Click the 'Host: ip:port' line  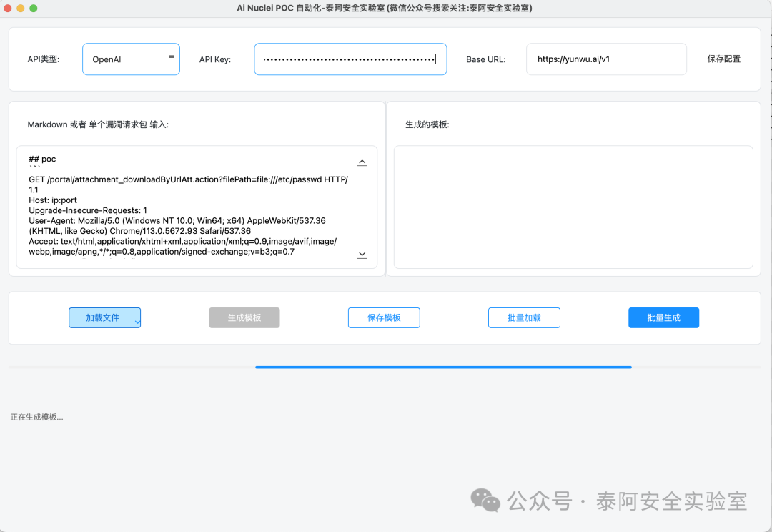(53, 200)
